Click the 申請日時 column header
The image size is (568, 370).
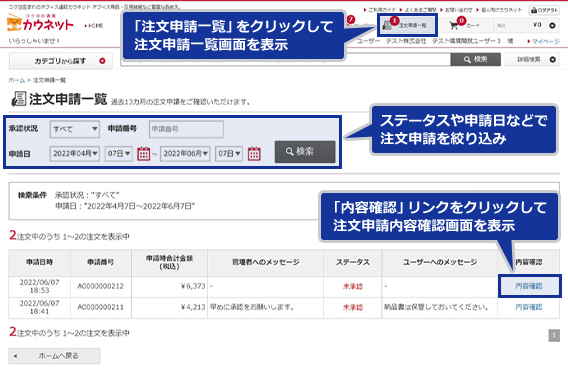(39, 262)
